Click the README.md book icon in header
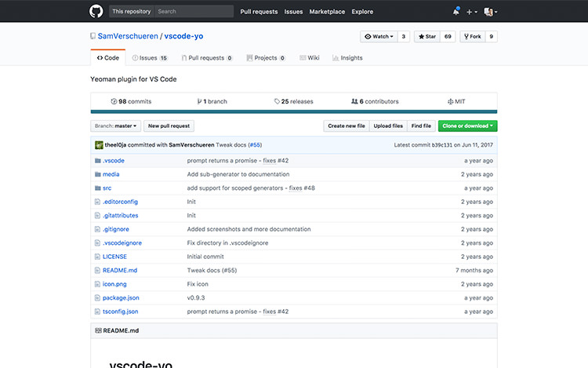588x368 pixels. tap(98, 330)
